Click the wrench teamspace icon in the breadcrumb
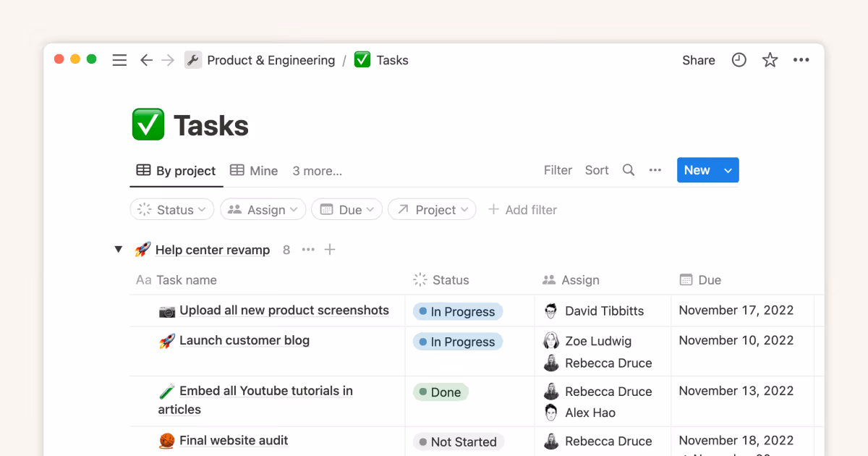Image resolution: width=868 pixels, height=456 pixels. (x=192, y=60)
